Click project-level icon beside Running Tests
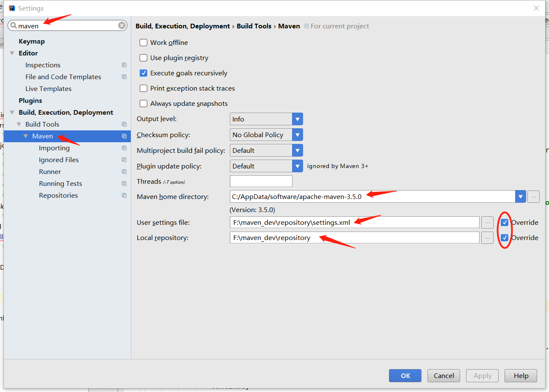This screenshot has width=549, height=392. point(124,183)
